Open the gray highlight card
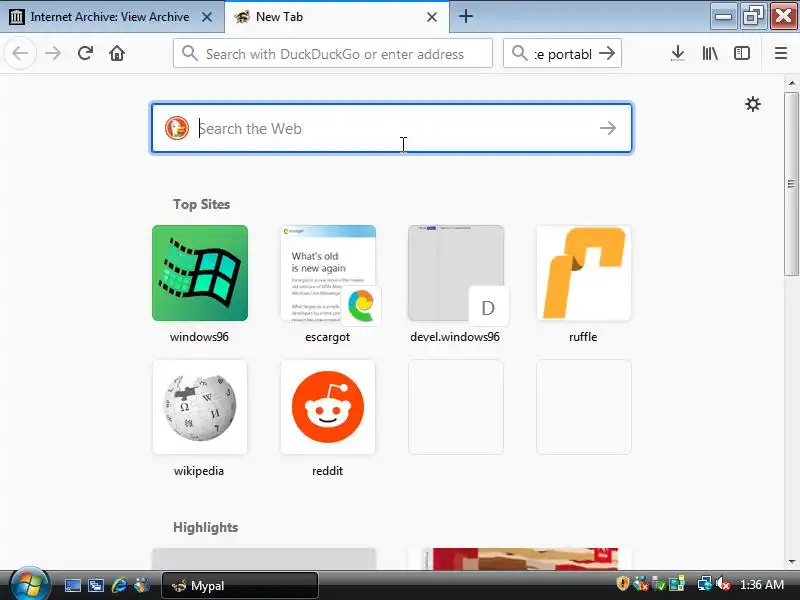Image resolution: width=800 pixels, height=600 pixels. click(x=264, y=559)
